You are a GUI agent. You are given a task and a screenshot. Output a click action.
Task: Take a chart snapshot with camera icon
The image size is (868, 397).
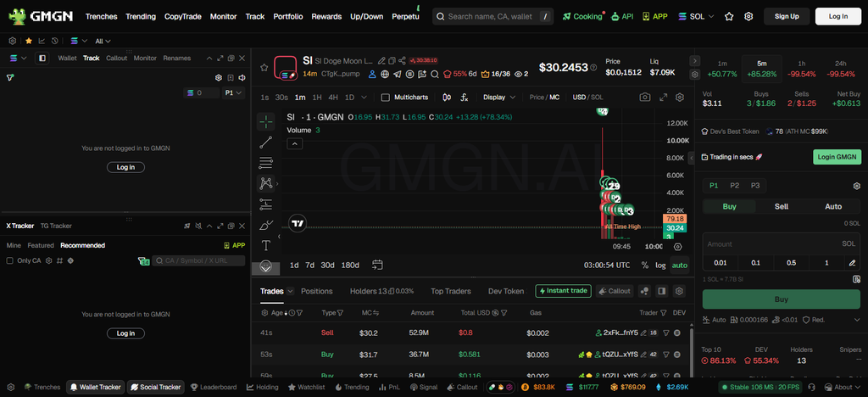645,97
